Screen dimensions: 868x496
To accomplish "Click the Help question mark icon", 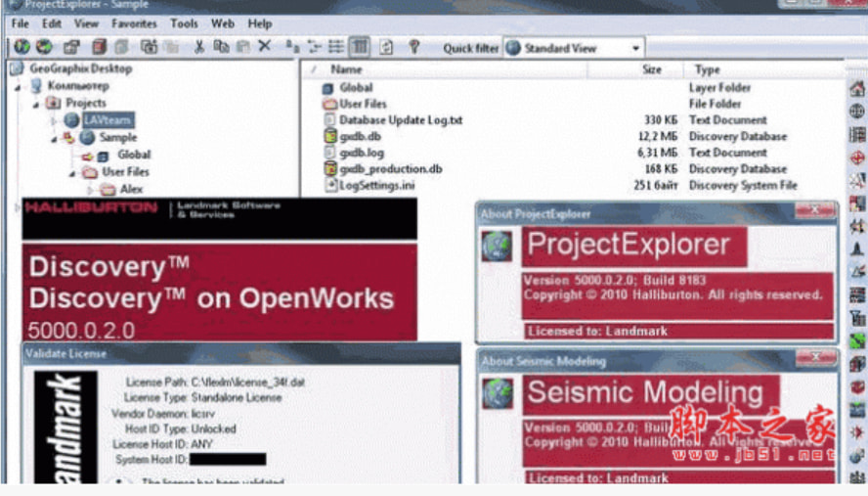I will [x=413, y=46].
